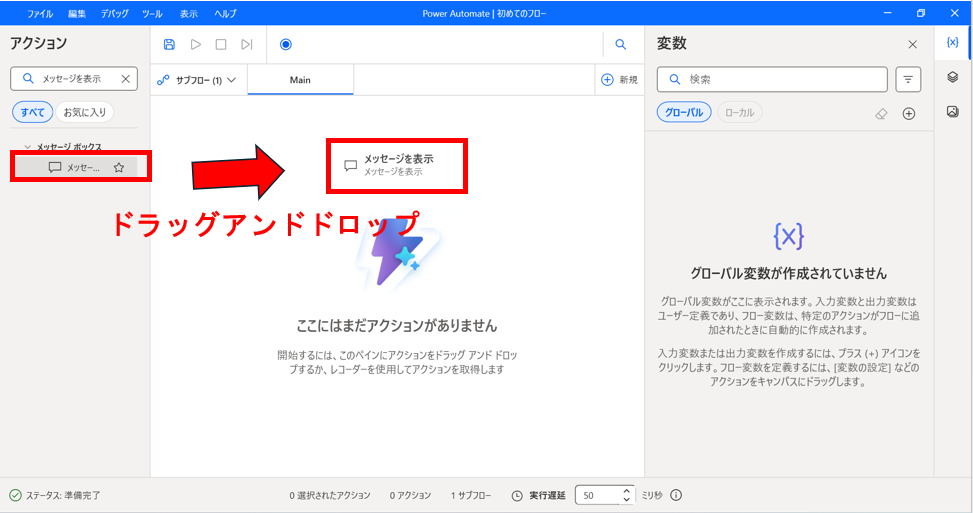Click the Stop flow icon
The image size is (973, 513).
pos(221,45)
